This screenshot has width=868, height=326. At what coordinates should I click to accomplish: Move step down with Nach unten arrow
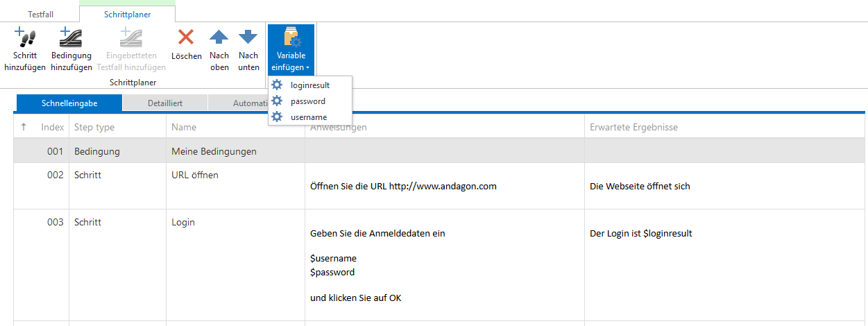248,37
